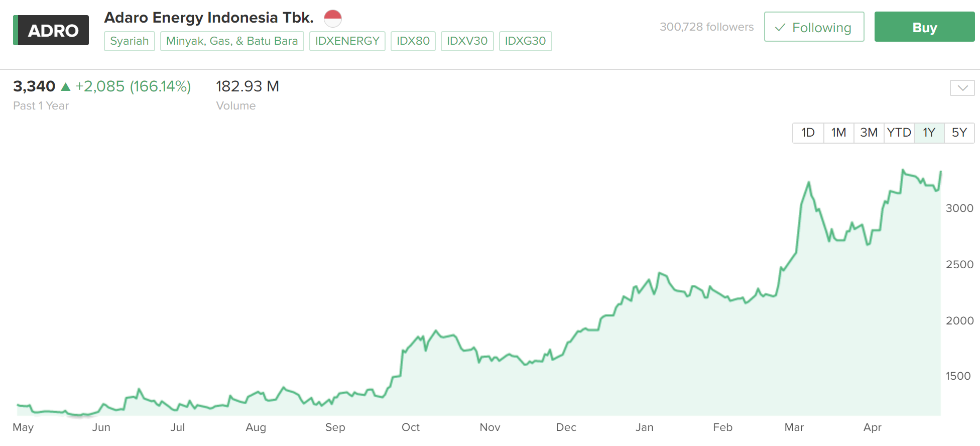This screenshot has width=980, height=446.
Task: Choose the 3M time range
Action: [x=869, y=133]
